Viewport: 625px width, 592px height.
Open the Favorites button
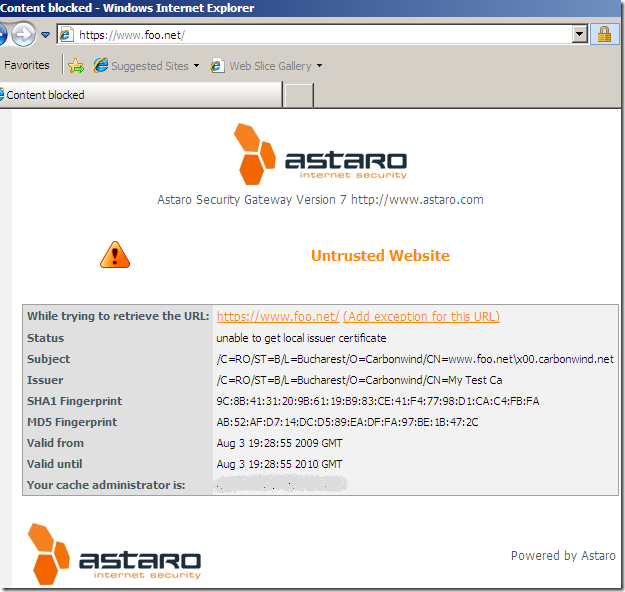click(27, 65)
